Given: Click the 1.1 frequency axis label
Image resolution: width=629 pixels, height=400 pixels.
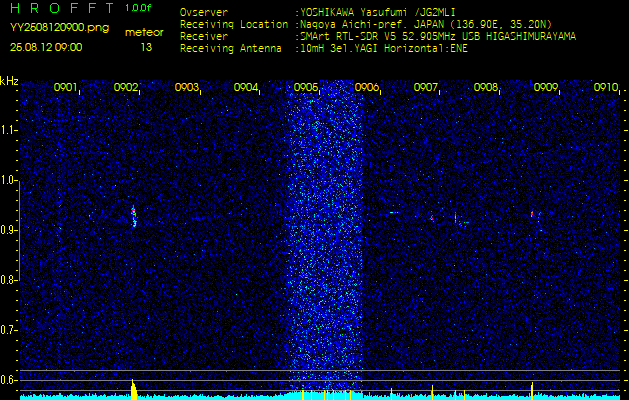Looking at the screenshot, I should coord(7,130).
